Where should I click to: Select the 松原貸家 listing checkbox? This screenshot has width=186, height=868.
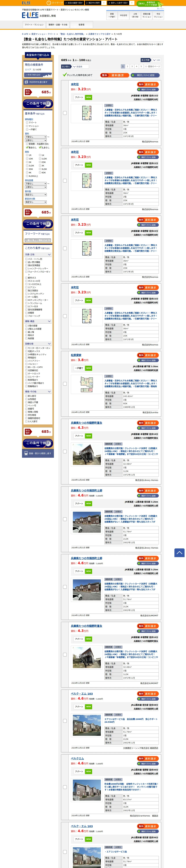tap(65, 384)
